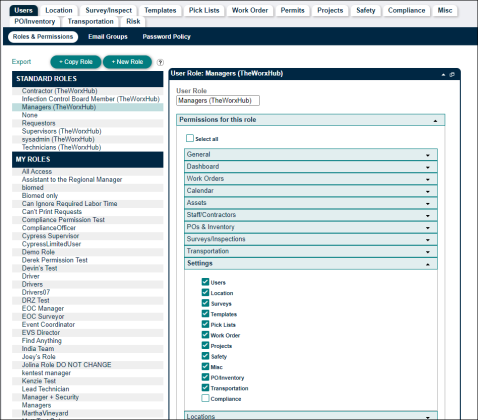Switch to Password Policy sub-tab
The width and height of the screenshot is (478, 420).
pos(167,37)
